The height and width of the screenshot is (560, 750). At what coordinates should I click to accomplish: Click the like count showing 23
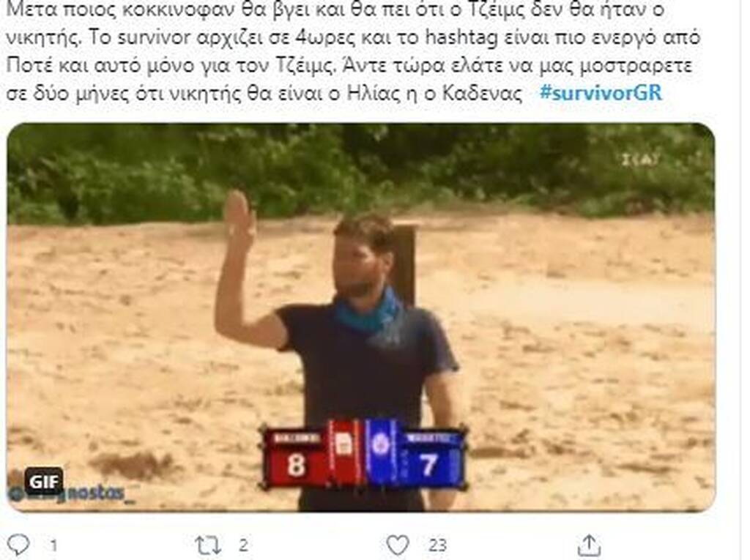click(437, 545)
